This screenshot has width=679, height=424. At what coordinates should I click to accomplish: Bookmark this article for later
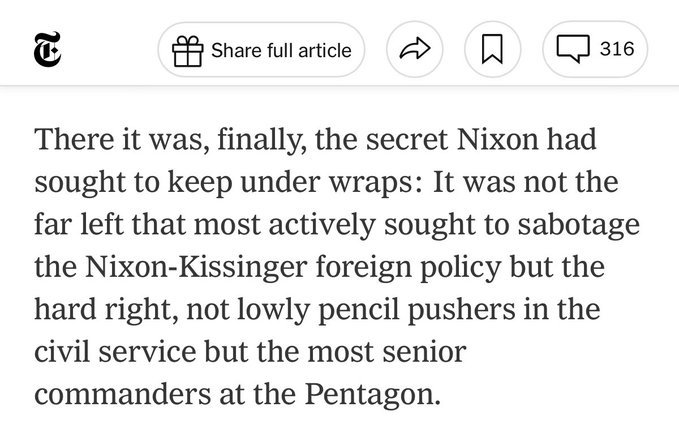coord(491,50)
